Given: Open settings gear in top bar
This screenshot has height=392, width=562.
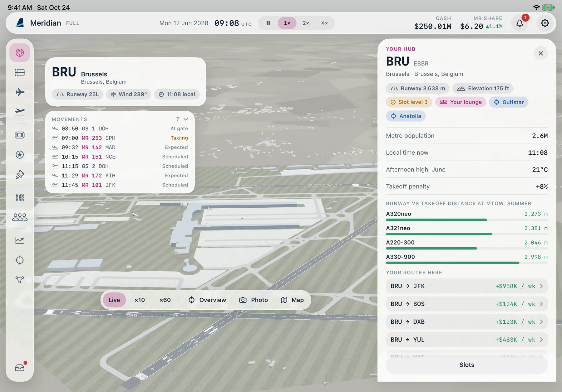Looking at the screenshot, I should [x=545, y=23].
